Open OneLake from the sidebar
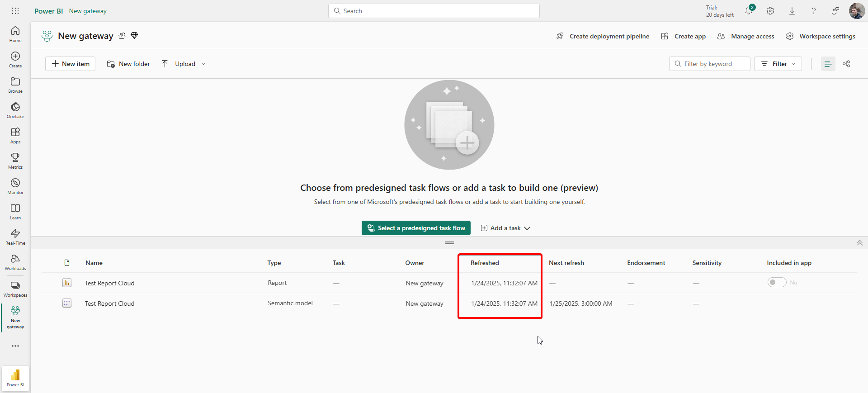 coord(15,110)
